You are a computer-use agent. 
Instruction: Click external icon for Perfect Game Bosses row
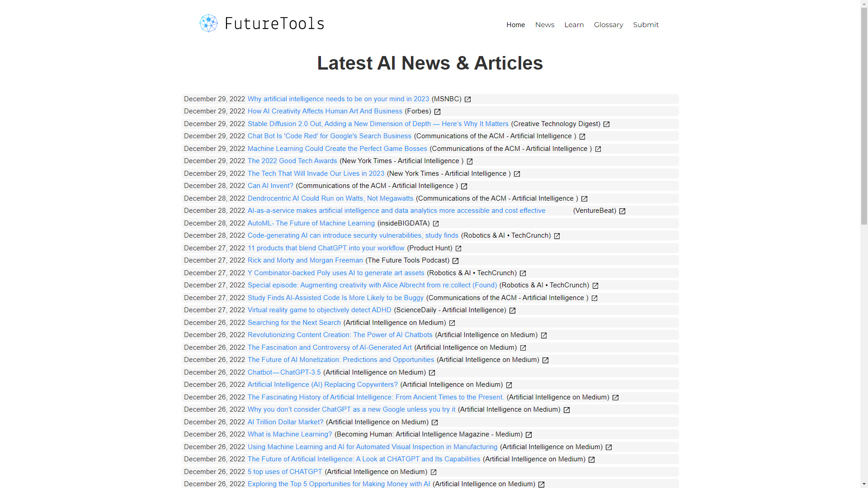click(x=598, y=149)
